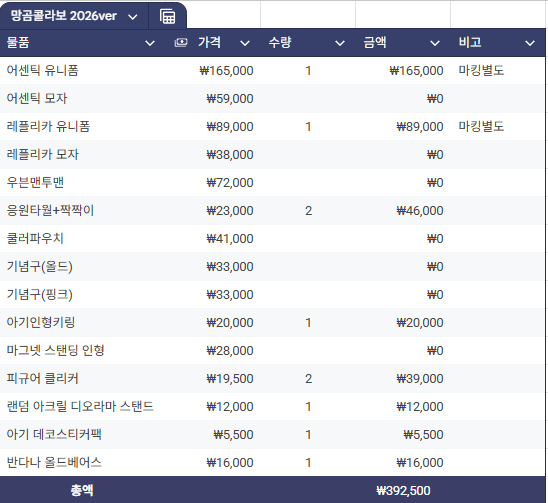Click the 마킹별도 note on 어센틱 유니폼 row
The width and height of the screenshot is (548, 503).
pos(481,71)
